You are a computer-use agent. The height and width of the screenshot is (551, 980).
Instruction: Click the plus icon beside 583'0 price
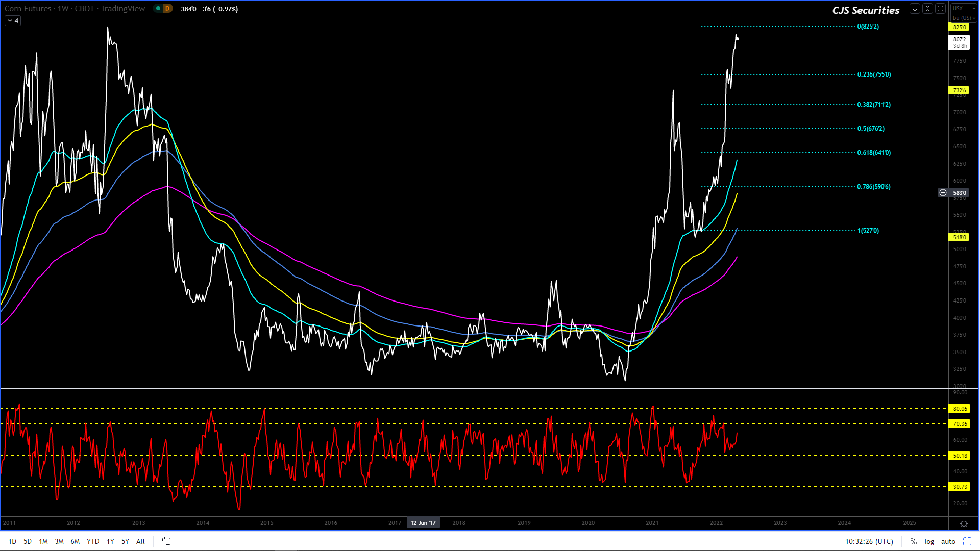tap(943, 193)
